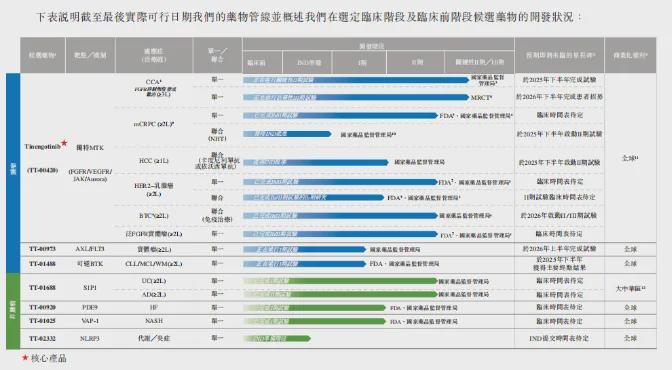
Task: Click the TT-00920 drug code
Action: tap(42, 307)
